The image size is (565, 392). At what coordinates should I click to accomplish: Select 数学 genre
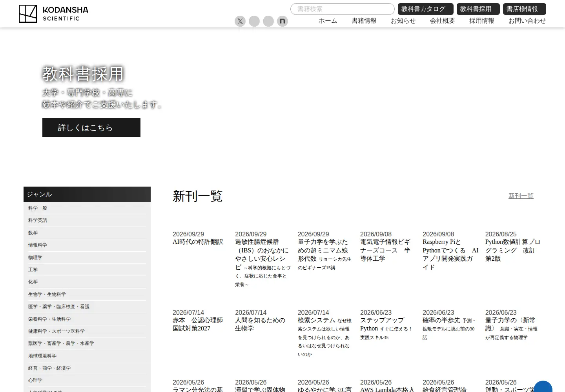click(x=87, y=233)
